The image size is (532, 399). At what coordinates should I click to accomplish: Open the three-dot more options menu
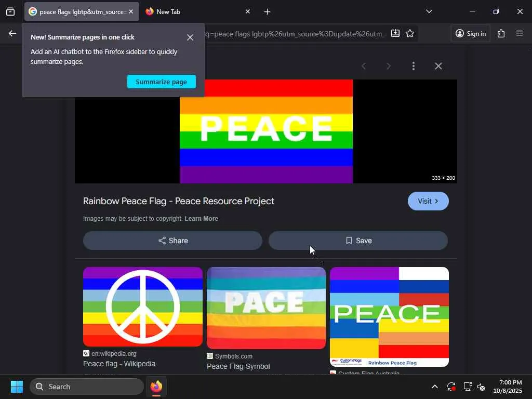(x=413, y=66)
